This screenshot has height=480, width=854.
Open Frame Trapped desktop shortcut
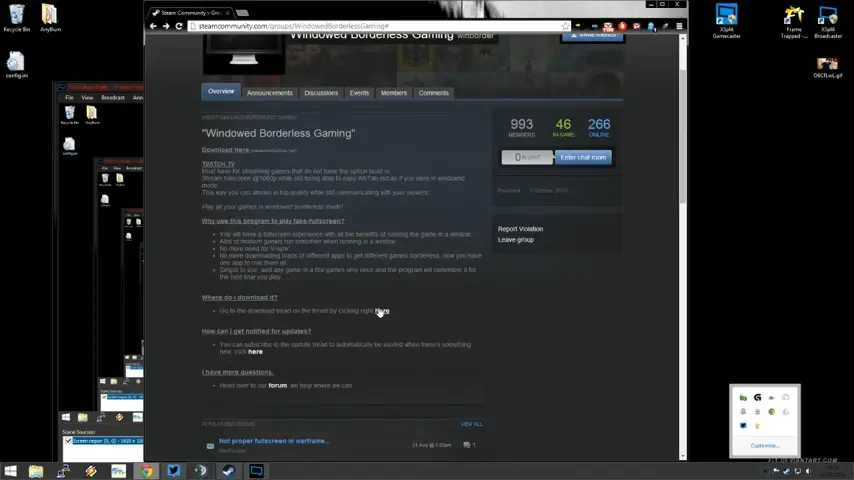(x=794, y=22)
